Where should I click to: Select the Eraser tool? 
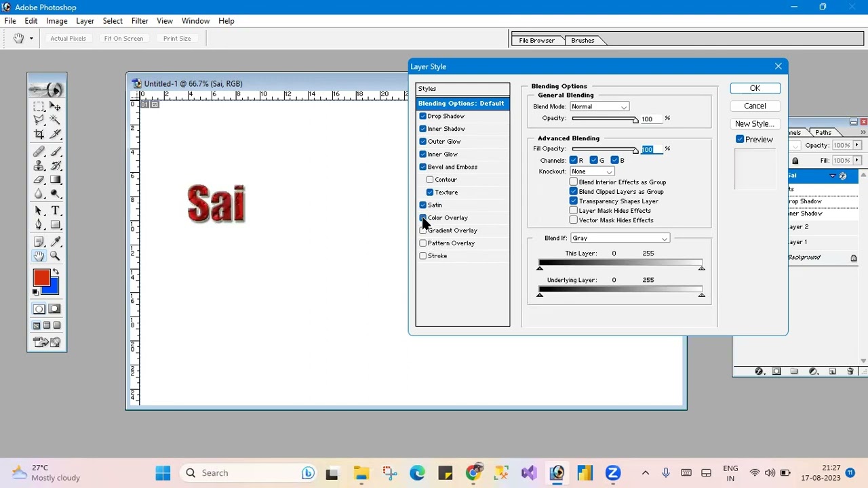tap(39, 180)
